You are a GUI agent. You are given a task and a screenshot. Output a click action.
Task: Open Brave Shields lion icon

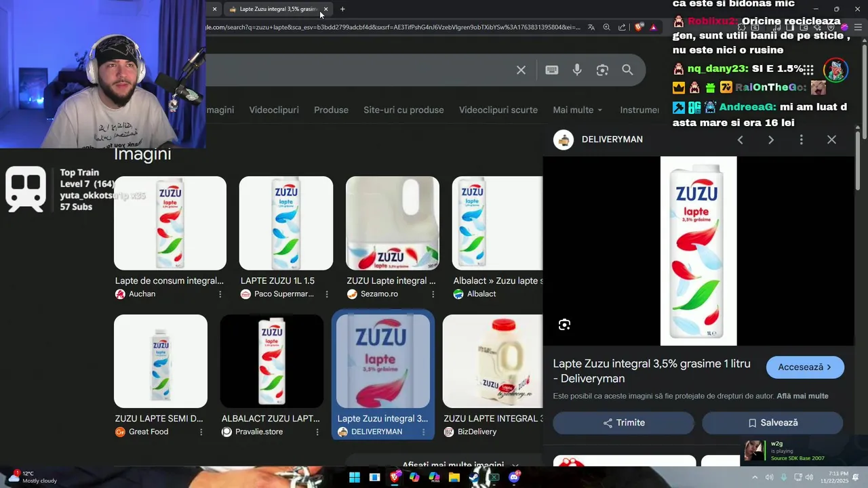[639, 27]
